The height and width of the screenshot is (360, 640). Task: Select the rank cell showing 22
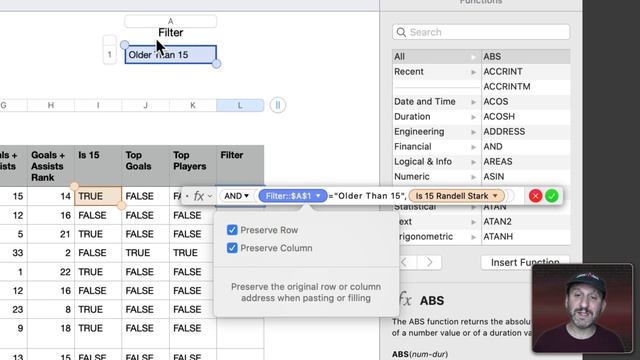[x=51, y=272]
